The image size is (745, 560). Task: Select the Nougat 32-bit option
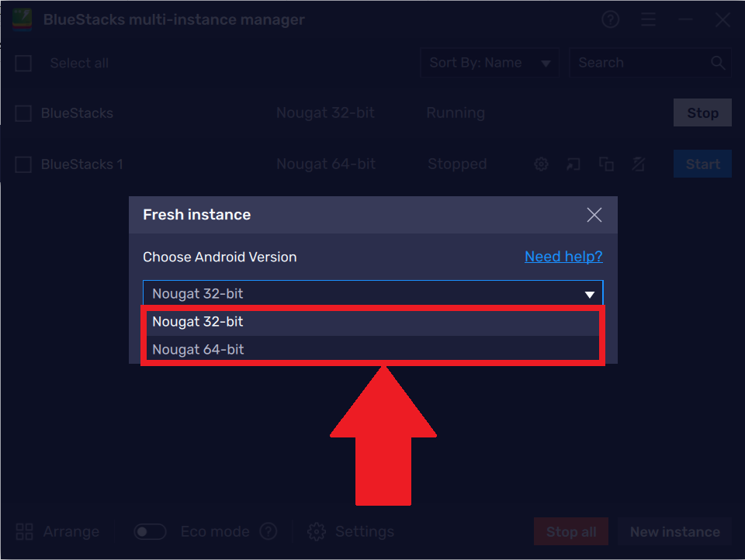click(374, 321)
